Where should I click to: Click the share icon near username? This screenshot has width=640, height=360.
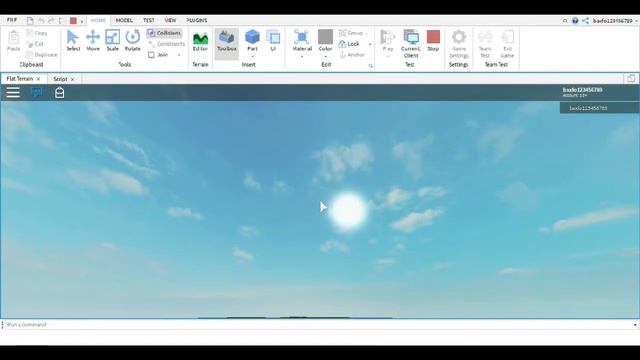[x=585, y=20]
